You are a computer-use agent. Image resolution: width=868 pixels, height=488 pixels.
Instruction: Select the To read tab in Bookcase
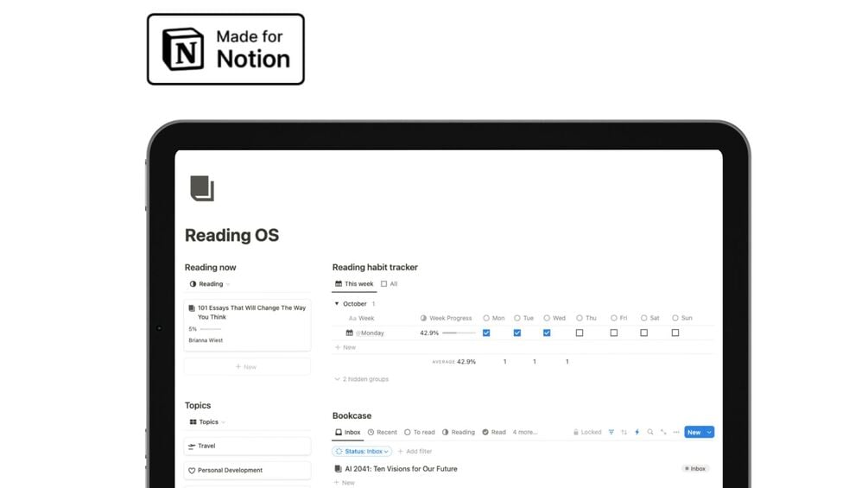click(420, 432)
